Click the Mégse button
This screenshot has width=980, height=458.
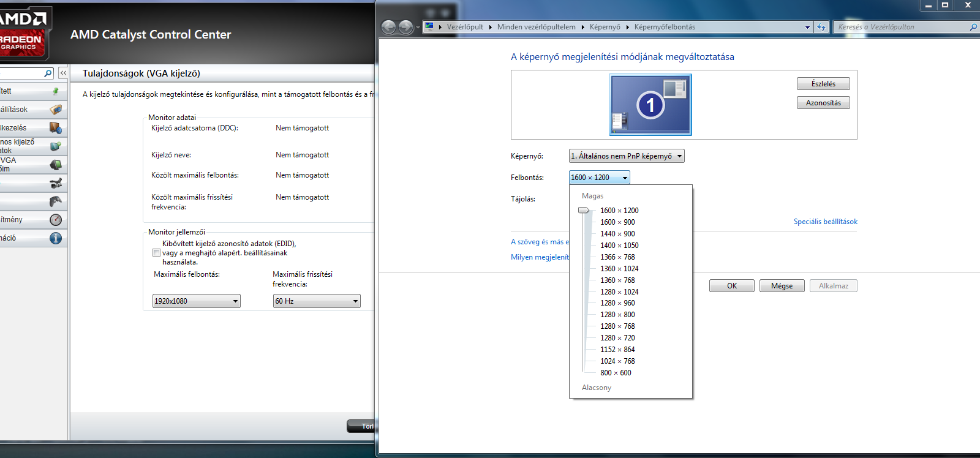pyautogui.click(x=782, y=286)
